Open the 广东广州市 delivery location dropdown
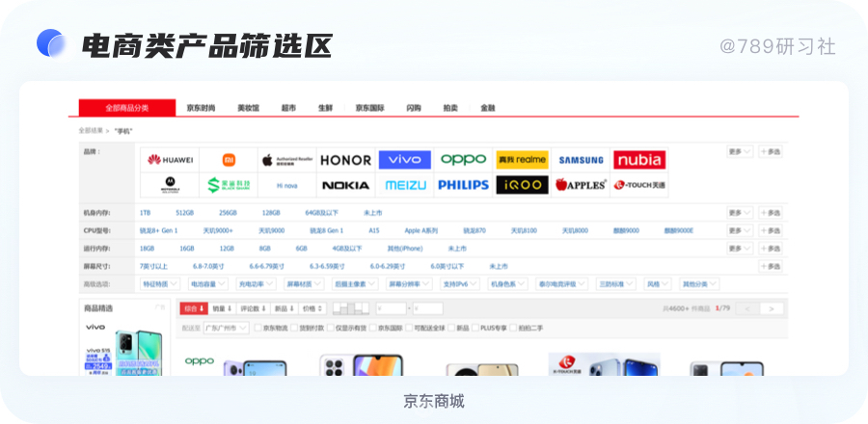 click(x=226, y=328)
